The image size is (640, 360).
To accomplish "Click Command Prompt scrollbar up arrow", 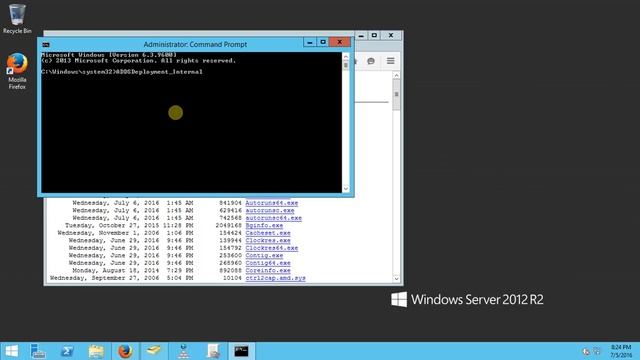I will click(x=346, y=56).
